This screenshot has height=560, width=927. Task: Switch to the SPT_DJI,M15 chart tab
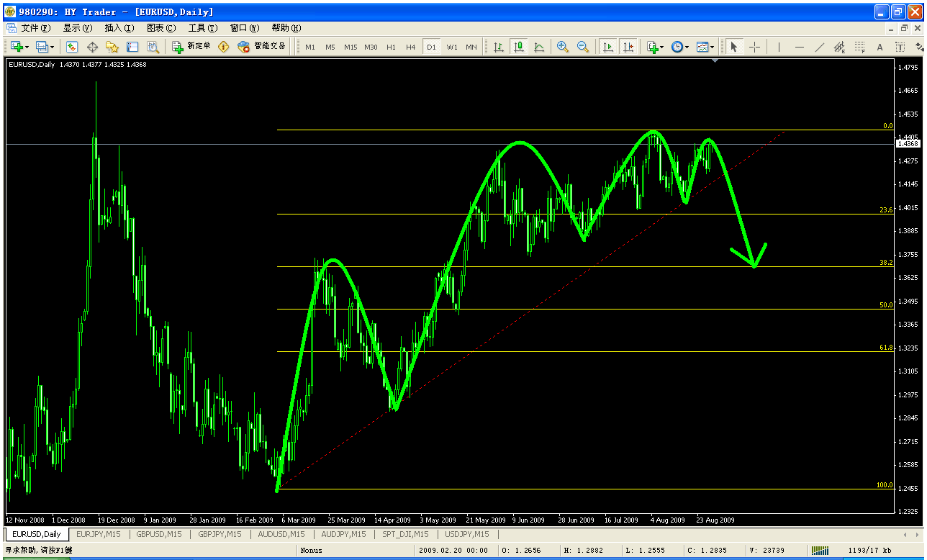(404, 534)
